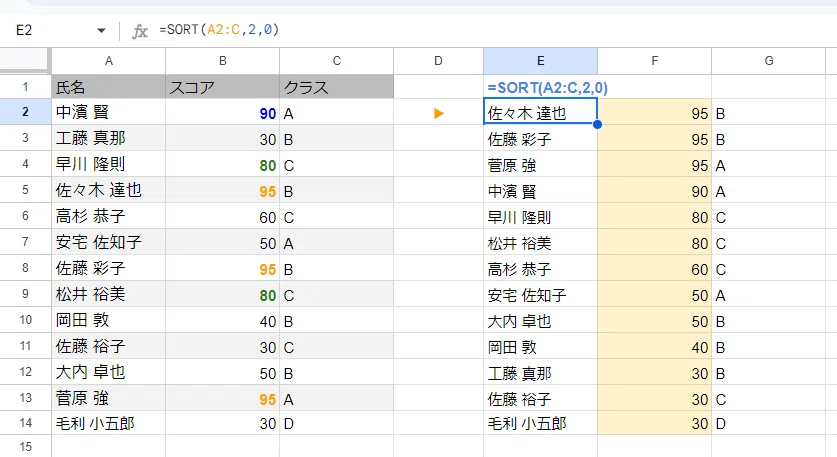This screenshot has width=837, height=457.
Task: Click cell A10 with 岡田 敦
Action: pos(108,320)
